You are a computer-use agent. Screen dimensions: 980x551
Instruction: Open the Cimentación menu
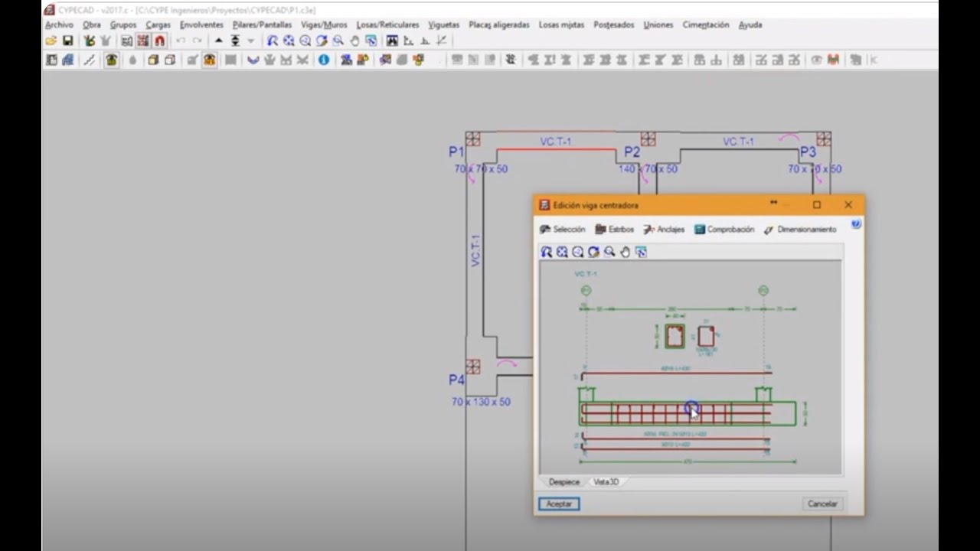click(706, 24)
